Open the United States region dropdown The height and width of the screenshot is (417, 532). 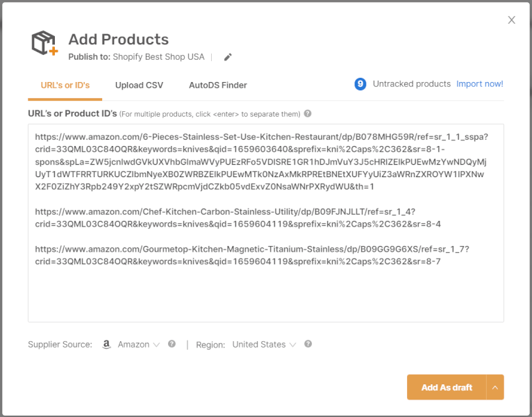tap(264, 344)
